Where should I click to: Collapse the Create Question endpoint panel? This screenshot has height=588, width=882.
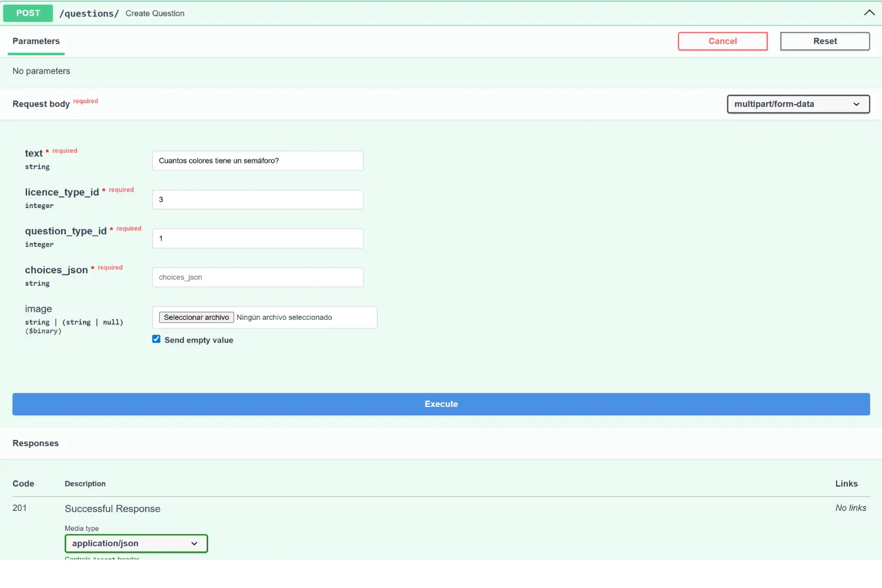coord(869,12)
